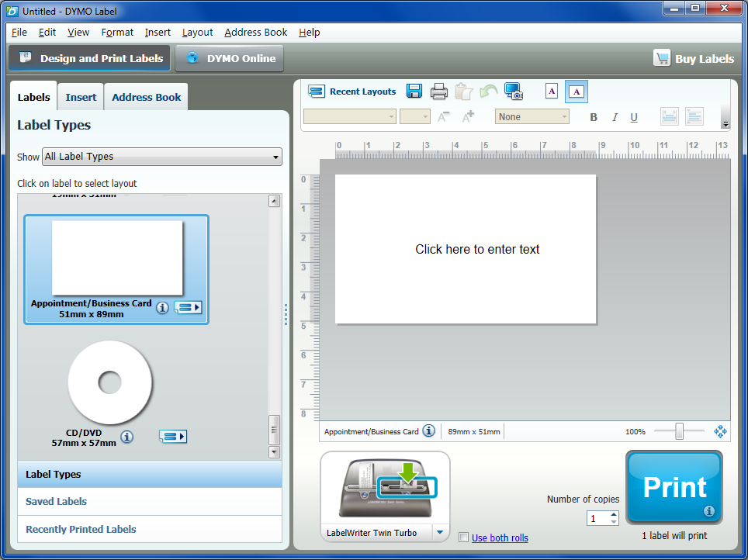Toggle underline text formatting
Screen dimensions: 748x560
[x=634, y=116]
